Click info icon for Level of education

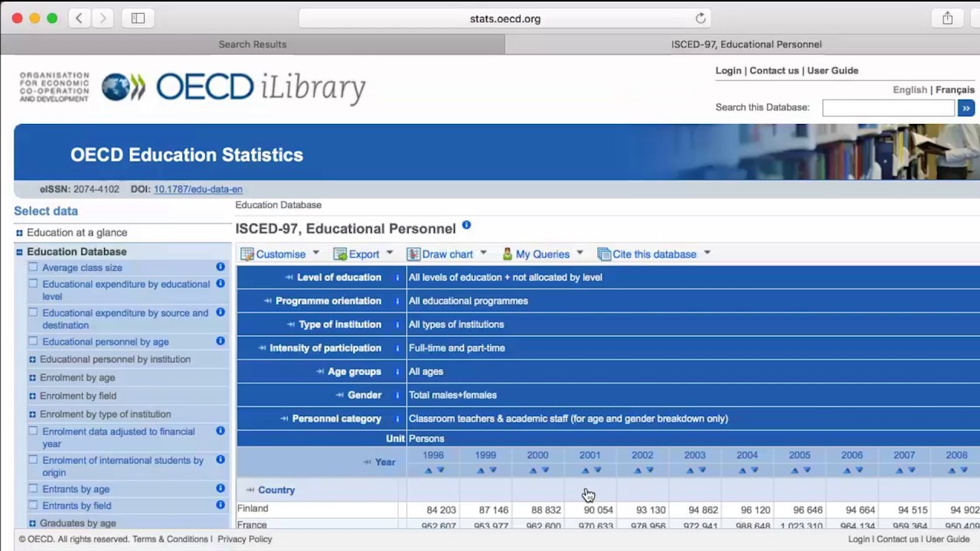397,278
